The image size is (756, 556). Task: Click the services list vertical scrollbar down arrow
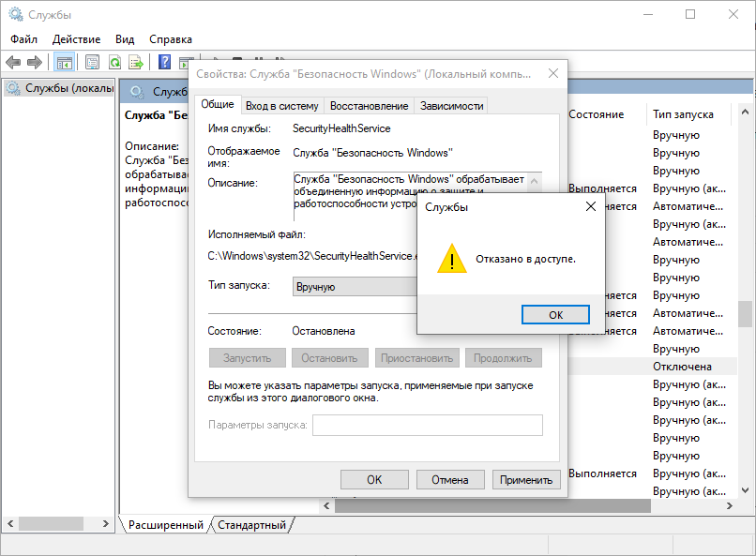point(745,491)
